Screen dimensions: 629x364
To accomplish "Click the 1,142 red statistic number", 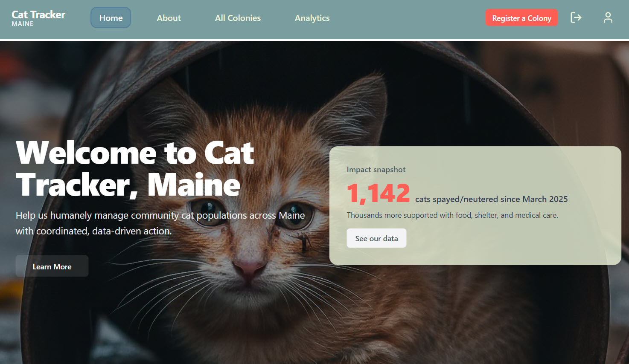I will (x=379, y=194).
